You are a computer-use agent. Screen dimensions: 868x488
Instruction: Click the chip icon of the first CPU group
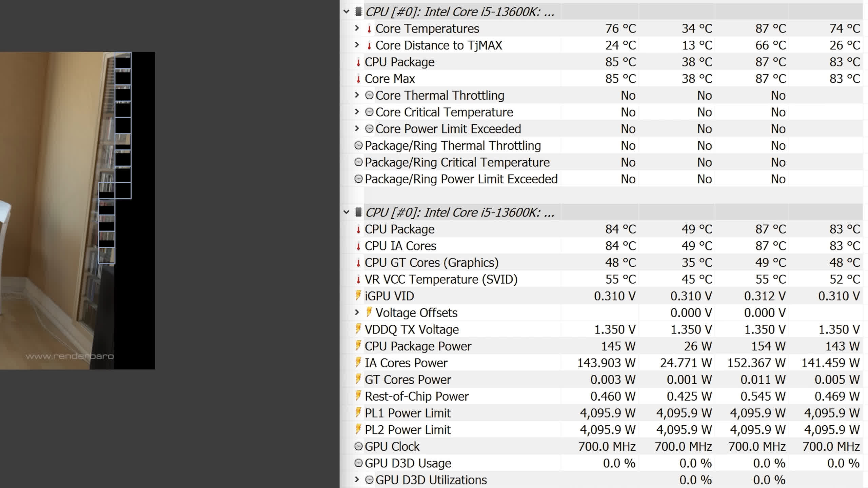point(358,12)
